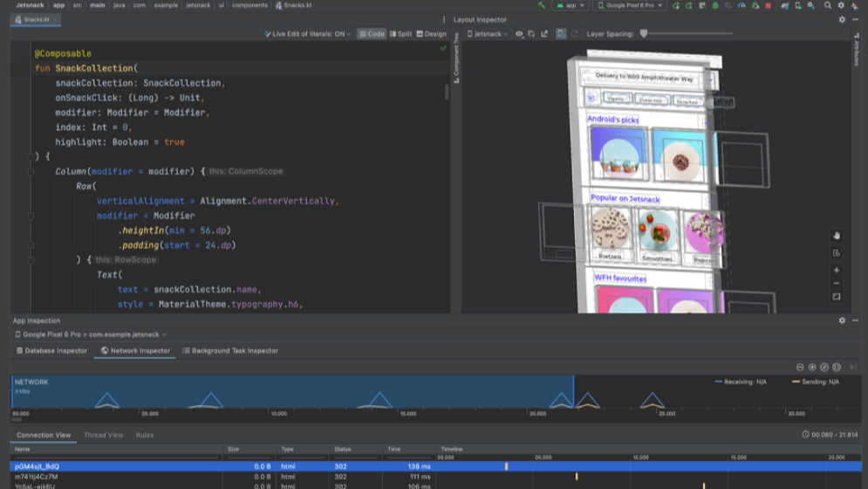Click the 3D mode reset icon in Layout Inspector

[837, 253]
